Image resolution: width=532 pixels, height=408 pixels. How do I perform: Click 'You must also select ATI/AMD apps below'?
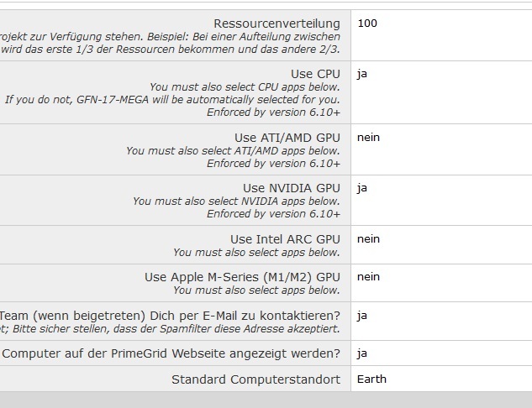pos(233,151)
